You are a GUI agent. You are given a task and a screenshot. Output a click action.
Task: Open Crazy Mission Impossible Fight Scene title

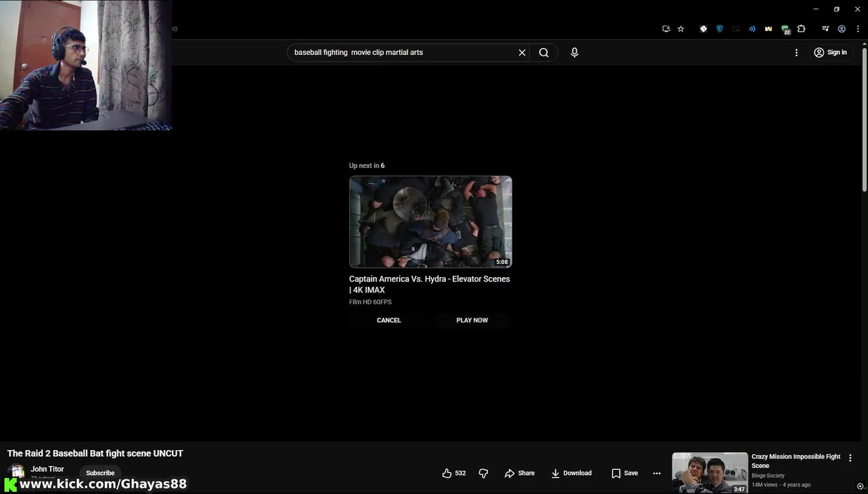(795, 461)
